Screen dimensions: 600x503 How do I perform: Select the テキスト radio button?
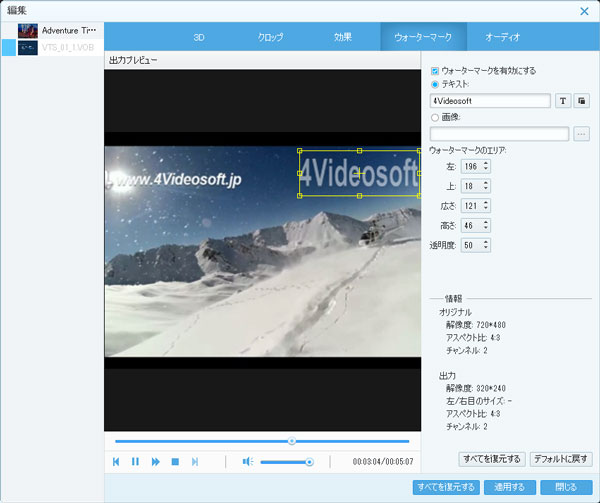435,84
